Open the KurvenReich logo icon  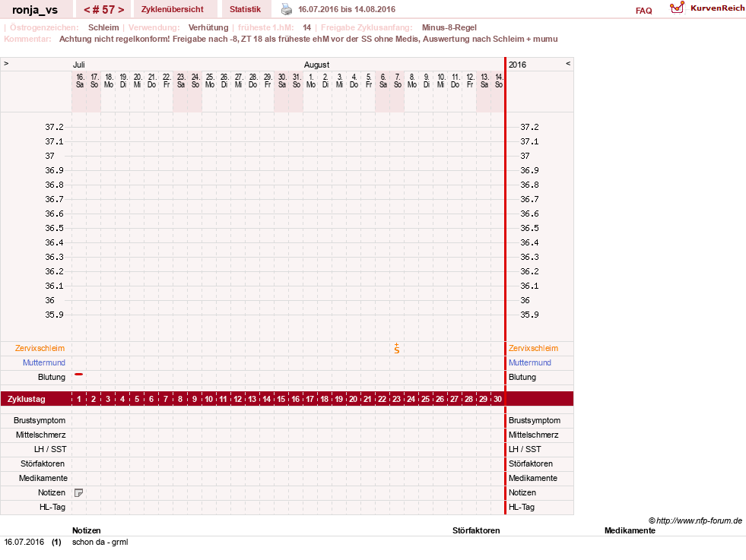[x=677, y=8]
